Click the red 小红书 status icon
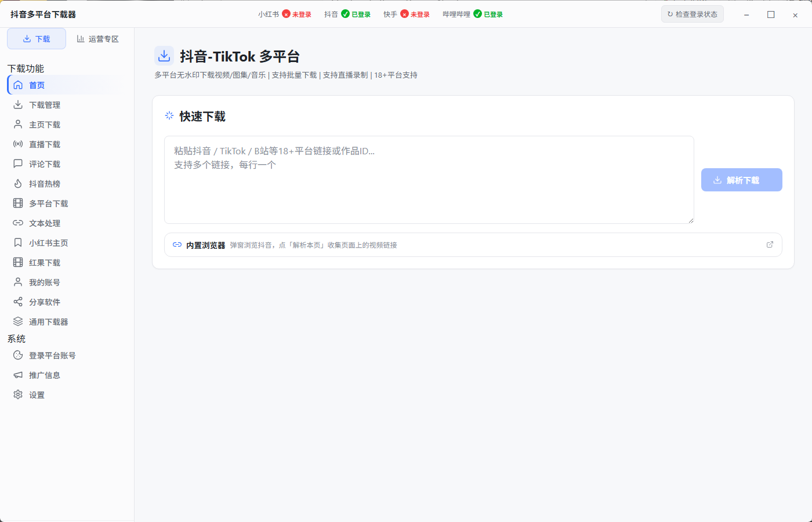Image resolution: width=812 pixels, height=522 pixels. pos(286,14)
